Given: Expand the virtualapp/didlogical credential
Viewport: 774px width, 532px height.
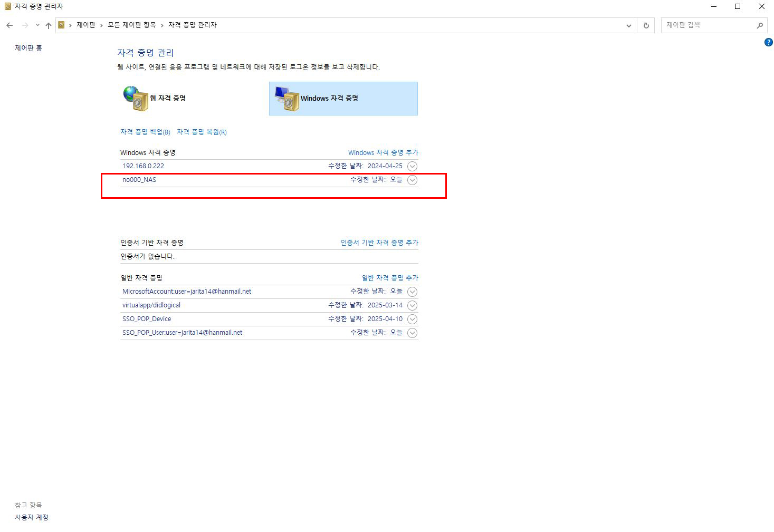Looking at the screenshot, I should click(413, 305).
